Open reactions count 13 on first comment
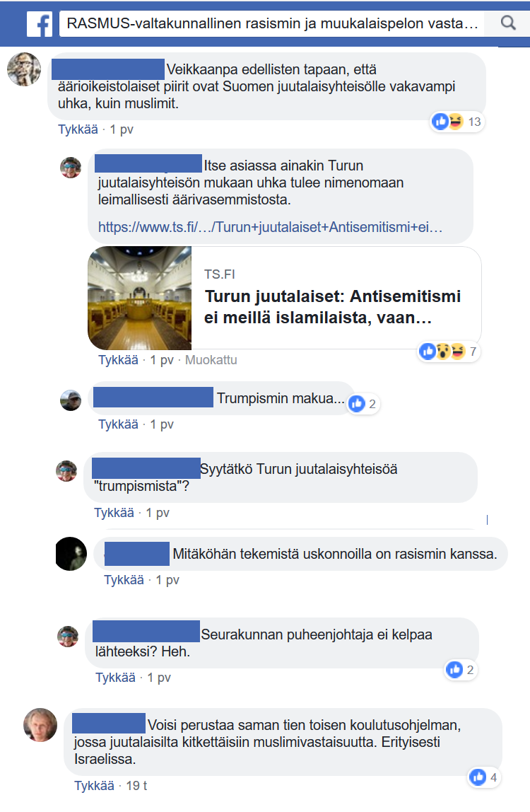This screenshot has height=812, width=530. (457, 122)
